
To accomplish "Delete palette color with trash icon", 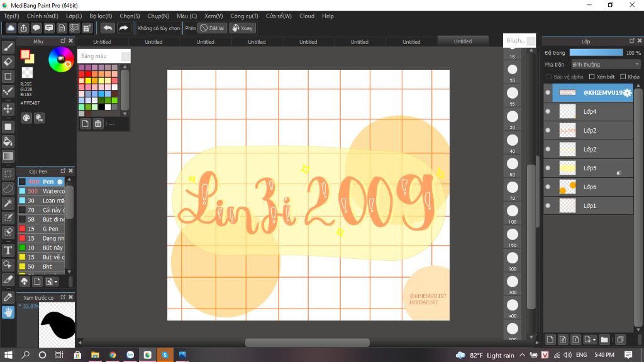I will click(97, 124).
